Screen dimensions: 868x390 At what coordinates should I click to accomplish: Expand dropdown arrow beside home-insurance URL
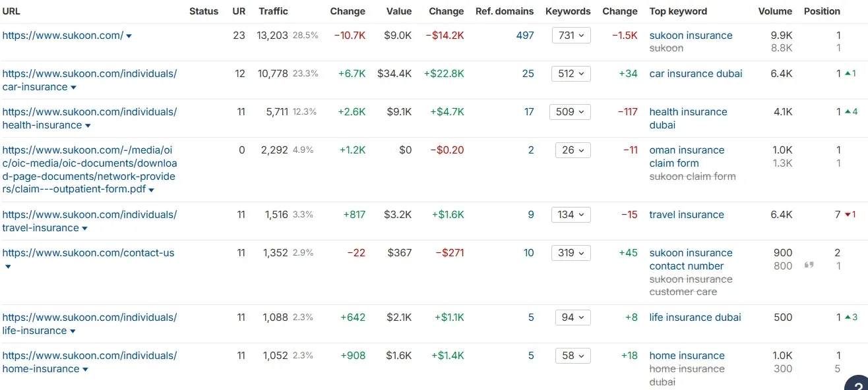coord(85,370)
